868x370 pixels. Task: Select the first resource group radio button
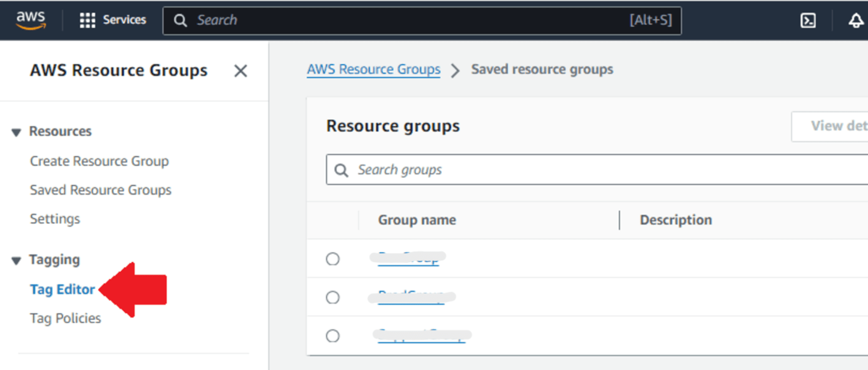click(333, 259)
